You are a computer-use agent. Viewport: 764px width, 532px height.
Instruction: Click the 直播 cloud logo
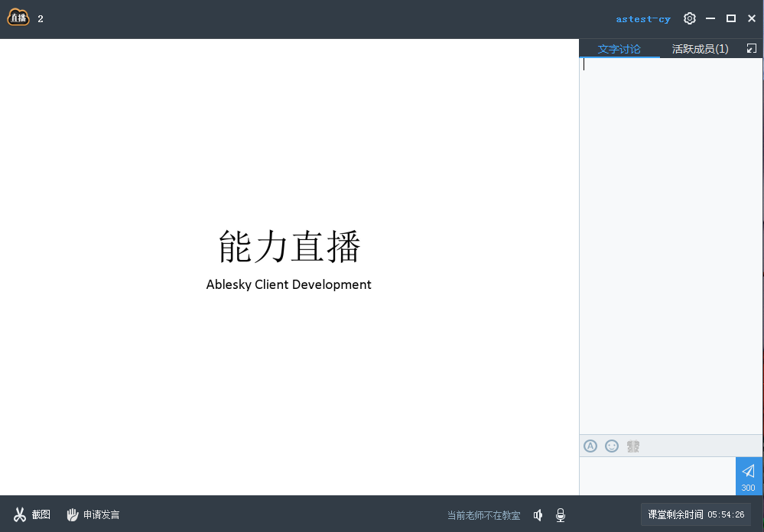(x=18, y=18)
